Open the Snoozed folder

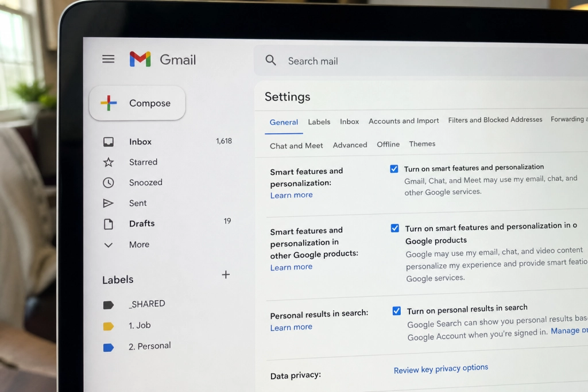[x=146, y=183]
